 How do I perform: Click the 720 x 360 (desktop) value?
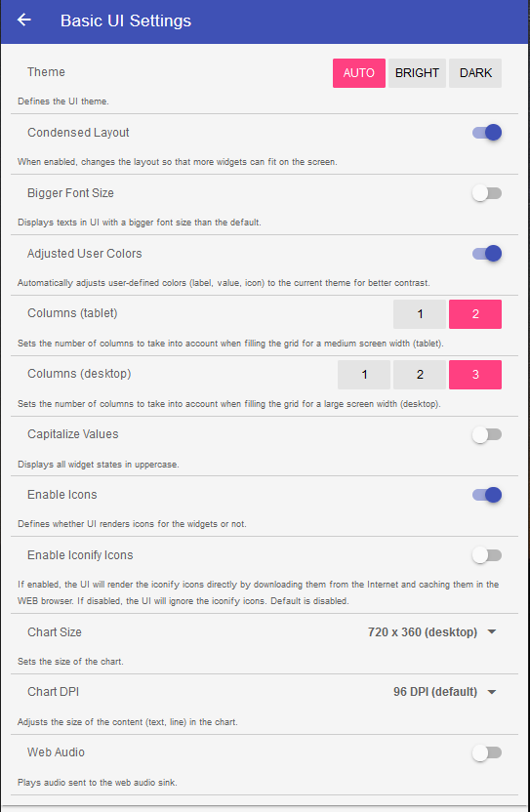(x=423, y=632)
